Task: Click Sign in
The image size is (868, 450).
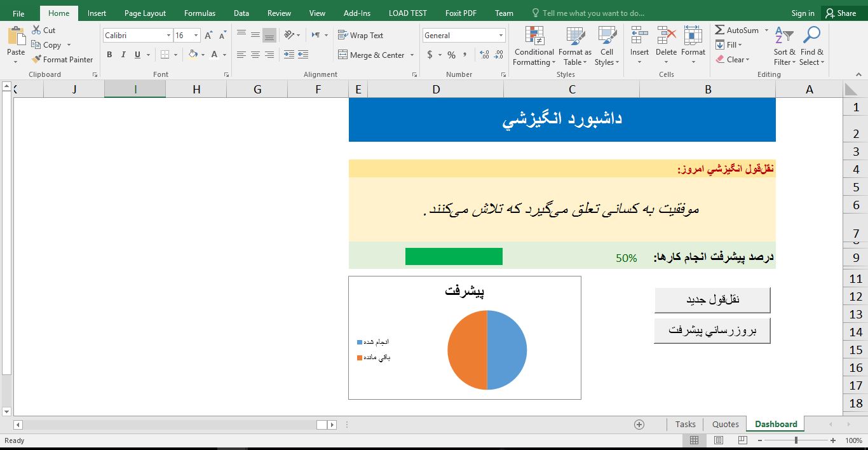Action: click(x=803, y=13)
